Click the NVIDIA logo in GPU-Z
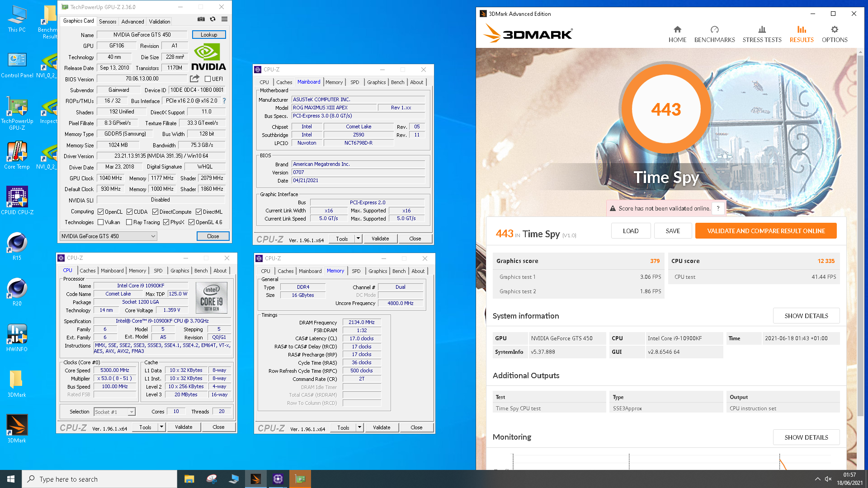 coord(208,57)
